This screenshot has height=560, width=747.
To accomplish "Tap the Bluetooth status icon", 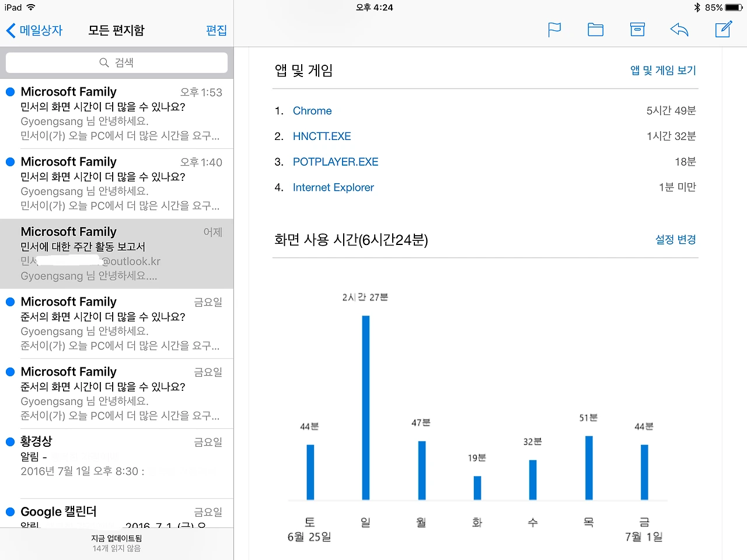I will coord(697,8).
